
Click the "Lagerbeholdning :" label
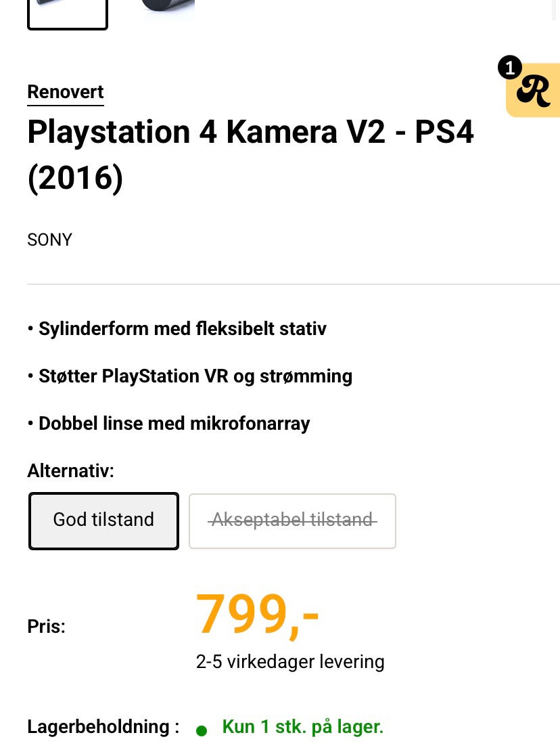coord(103,727)
